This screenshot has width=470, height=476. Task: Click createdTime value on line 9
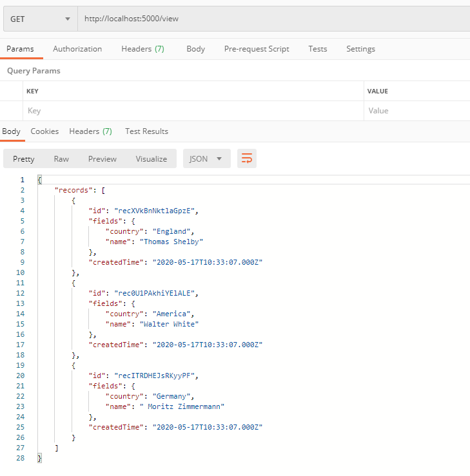point(208,262)
